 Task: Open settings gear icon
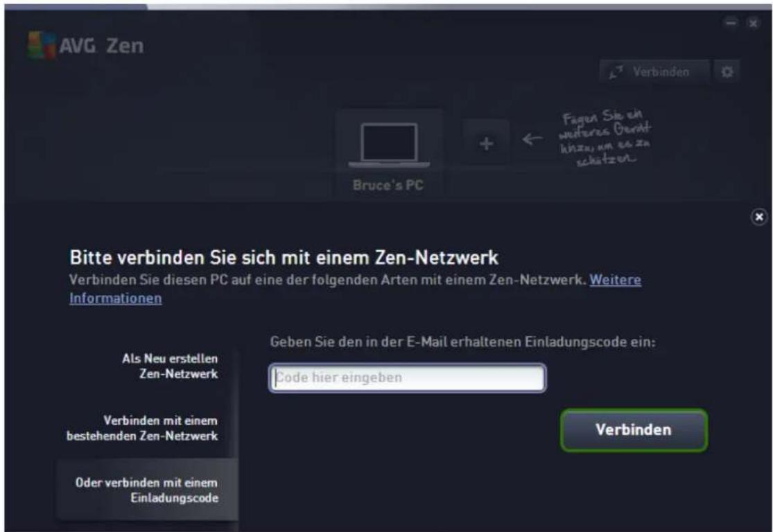coord(727,72)
